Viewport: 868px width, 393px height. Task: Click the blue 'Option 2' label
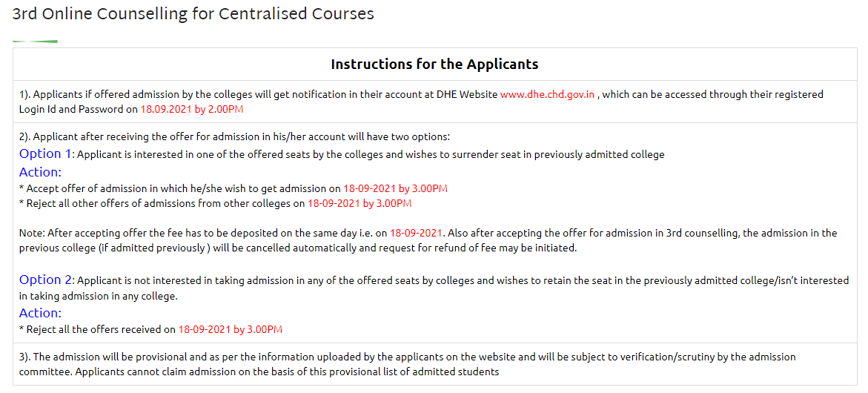pyautogui.click(x=46, y=280)
